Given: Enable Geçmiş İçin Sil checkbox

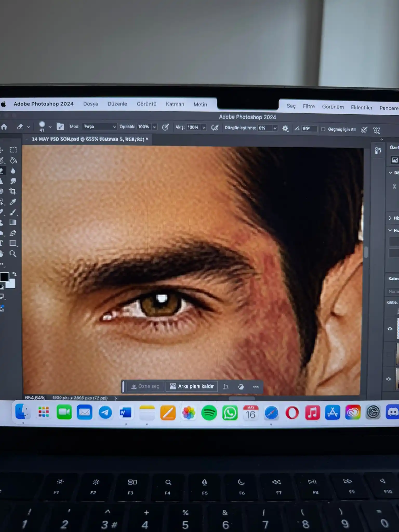Looking at the screenshot, I should pyautogui.click(x=323, y=129).
